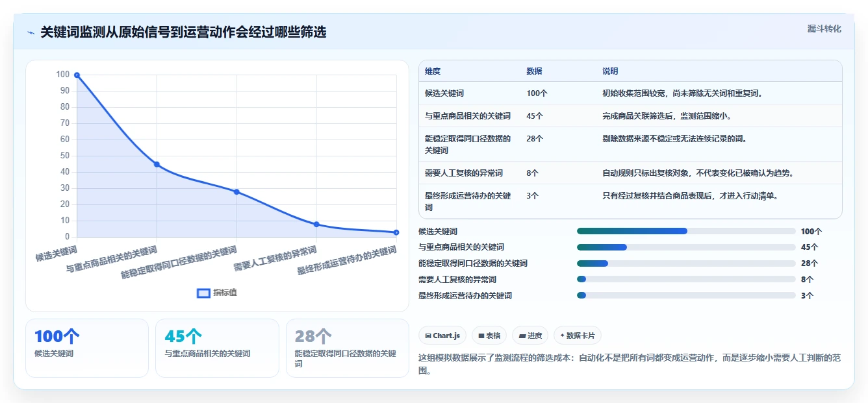Open the 28个 data card

coord(348,348)
